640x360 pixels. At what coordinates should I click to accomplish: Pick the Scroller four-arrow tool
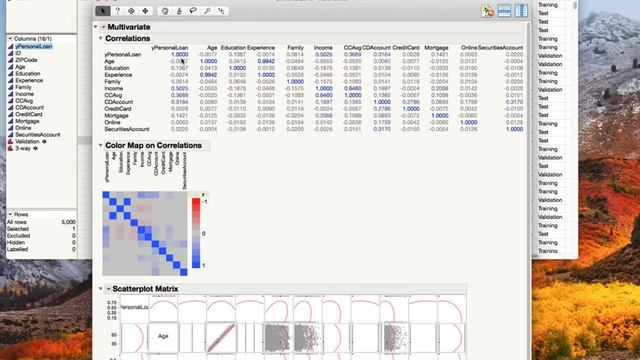click(145, 11)
